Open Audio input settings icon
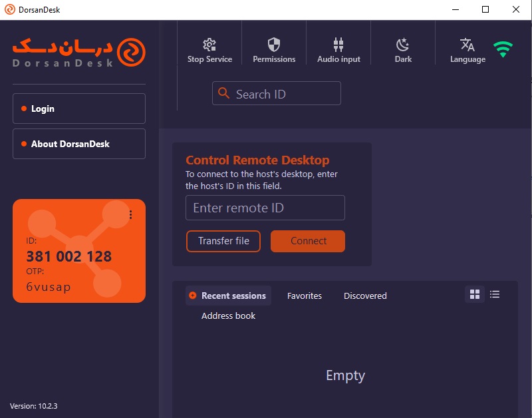532x418 pixels. point(338,45)
